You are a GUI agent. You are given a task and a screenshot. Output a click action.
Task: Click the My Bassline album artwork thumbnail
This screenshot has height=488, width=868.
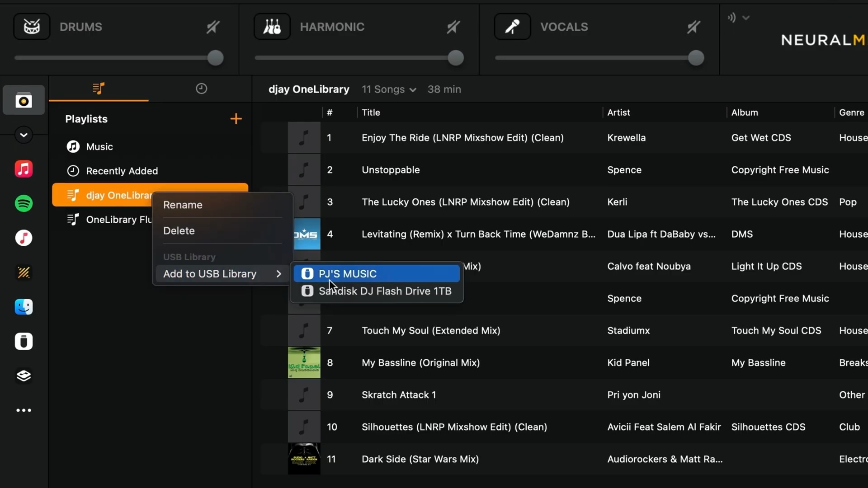click(304, 362)
